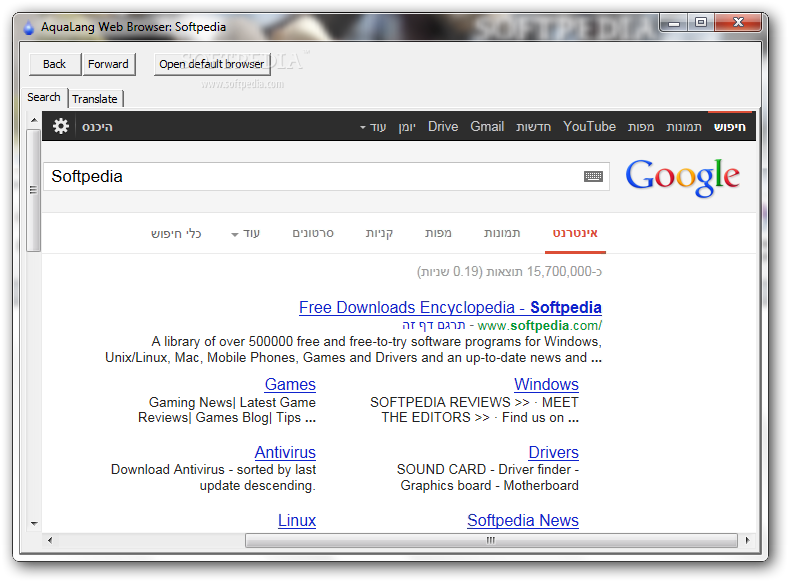Maximize the AquaLang Web Browser window

[701, 23]
